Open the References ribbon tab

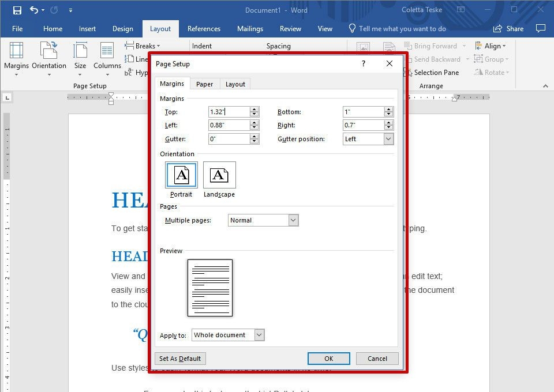(204, 29)
